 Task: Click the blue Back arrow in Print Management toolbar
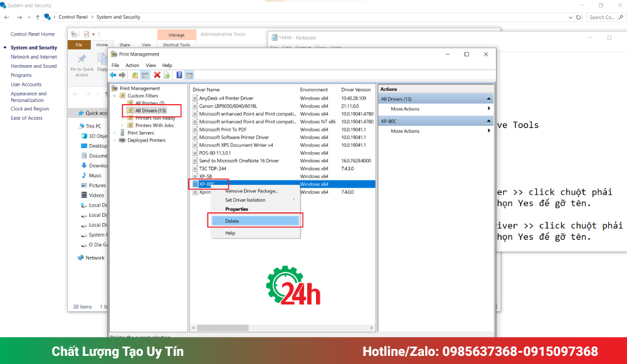113,75
